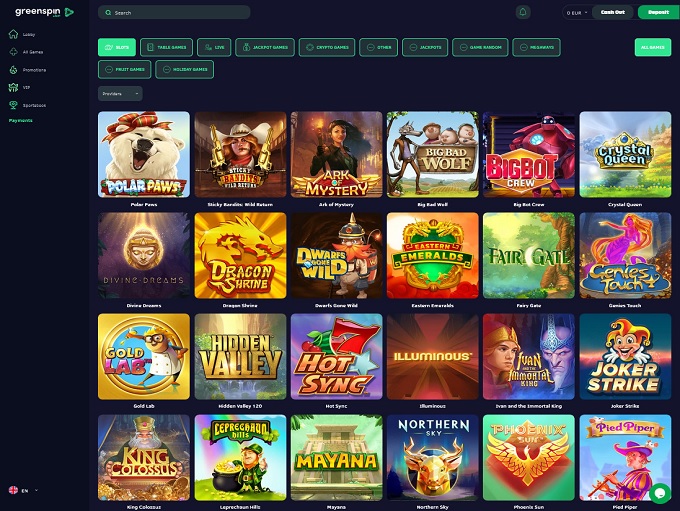The height and width of the screenshot is (511, 680).
Task: Click the Search input field
Action: tap(174, 13)
